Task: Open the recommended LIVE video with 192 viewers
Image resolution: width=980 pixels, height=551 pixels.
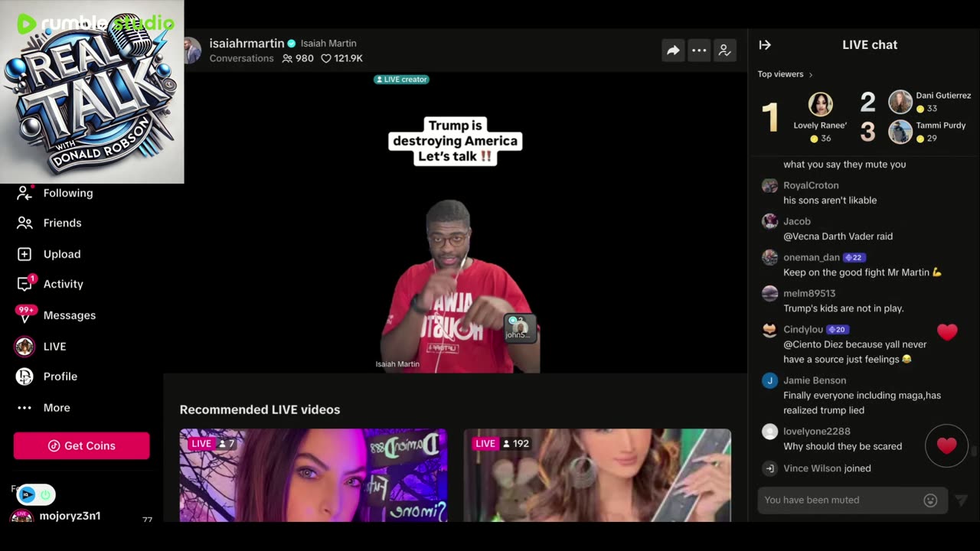Action: pyautogui.click(x=597, y=475)
